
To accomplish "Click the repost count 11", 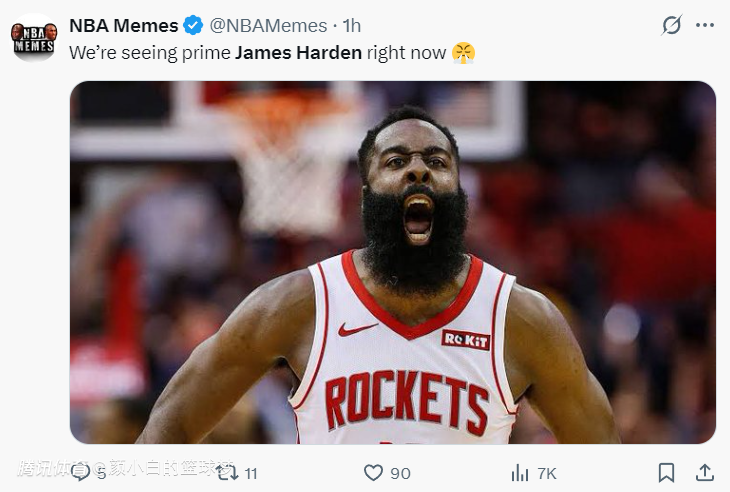I will click(x=250, y=473).
